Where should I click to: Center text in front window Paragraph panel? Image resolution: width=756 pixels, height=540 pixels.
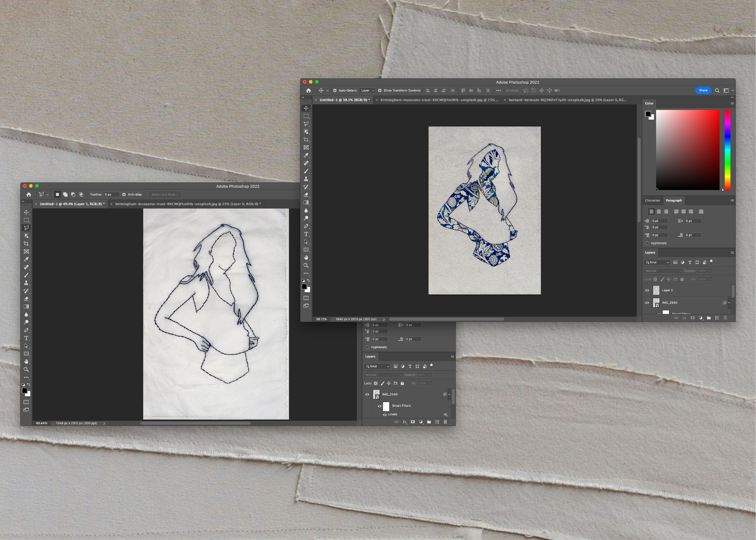(659, 211)
